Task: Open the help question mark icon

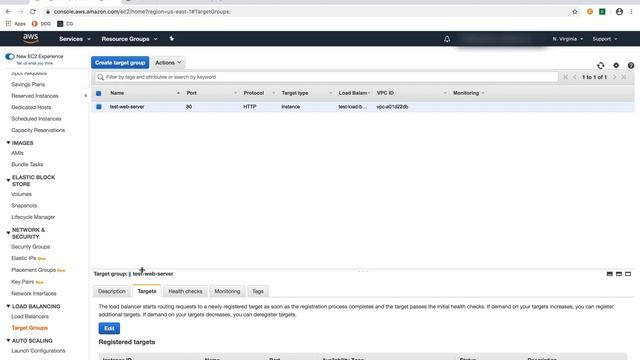Action: coord(631,65)
